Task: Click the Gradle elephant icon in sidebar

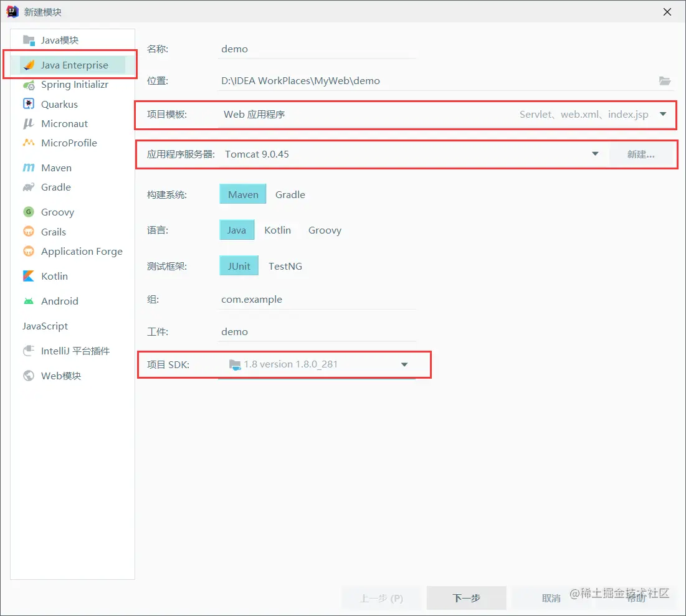Action: (29, 187)
